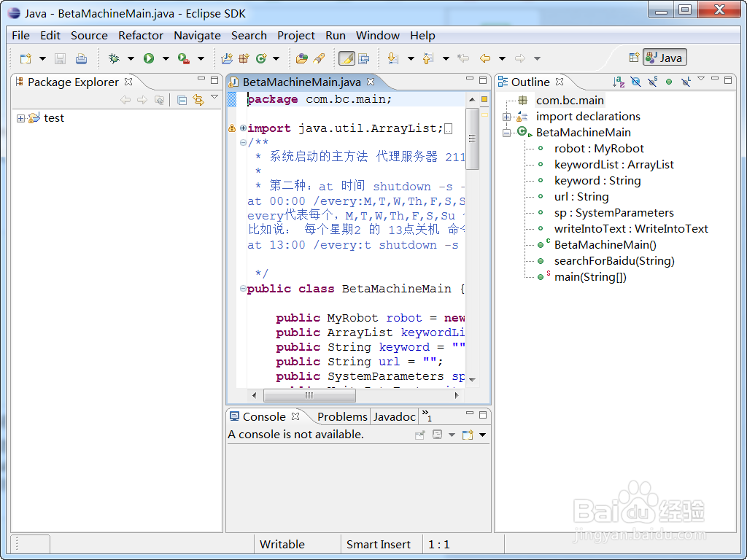Click the editor horizontal scrollbar thumb
The height and width of the screenshot is (560, 747).
(309, 395)
